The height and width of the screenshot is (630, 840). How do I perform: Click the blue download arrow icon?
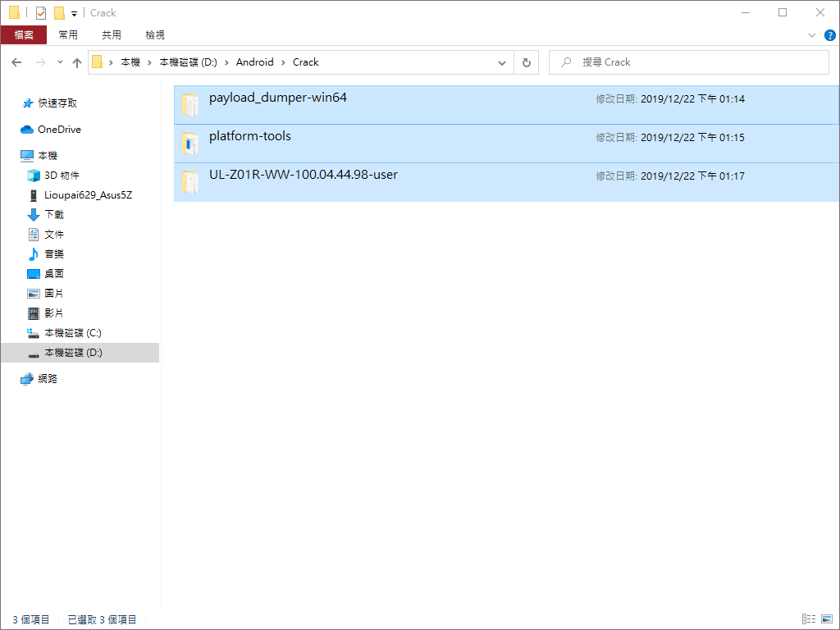click(x=33, y=215)
